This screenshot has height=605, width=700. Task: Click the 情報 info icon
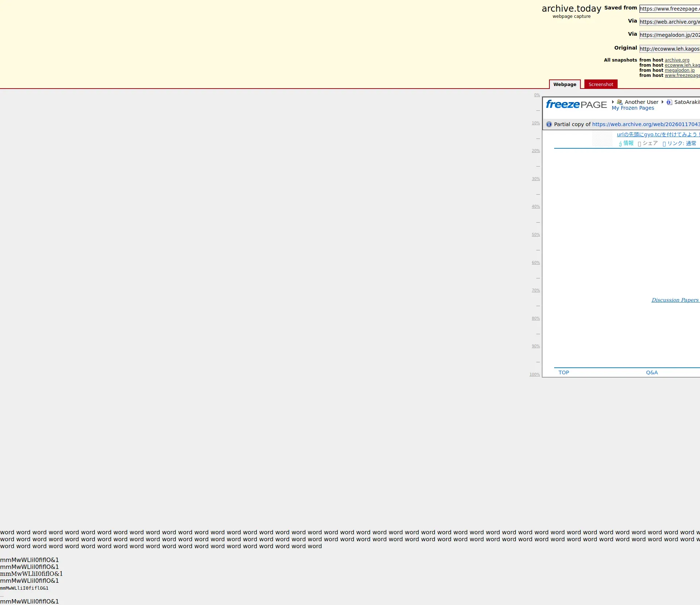(620, 144)
